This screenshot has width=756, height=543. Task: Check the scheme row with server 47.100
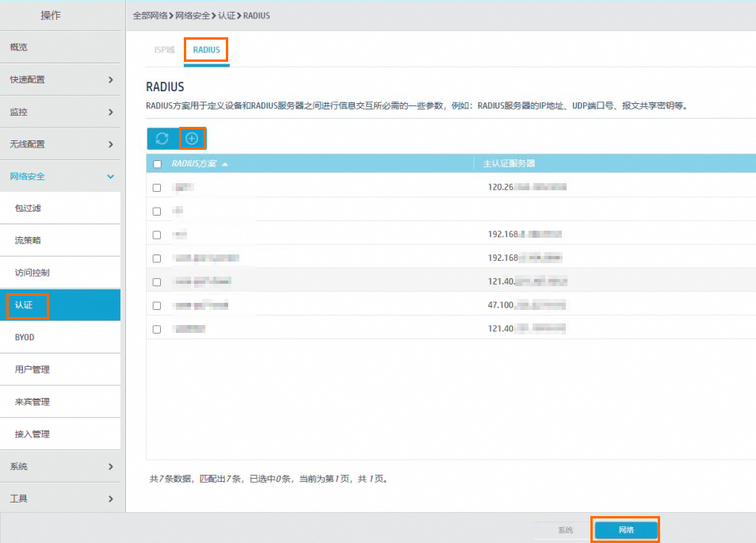pyautogui.click(x=156, y=304)
